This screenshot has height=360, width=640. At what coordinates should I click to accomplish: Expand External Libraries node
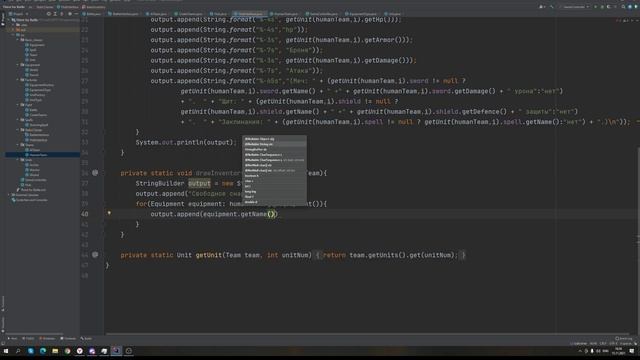point(9,195)
